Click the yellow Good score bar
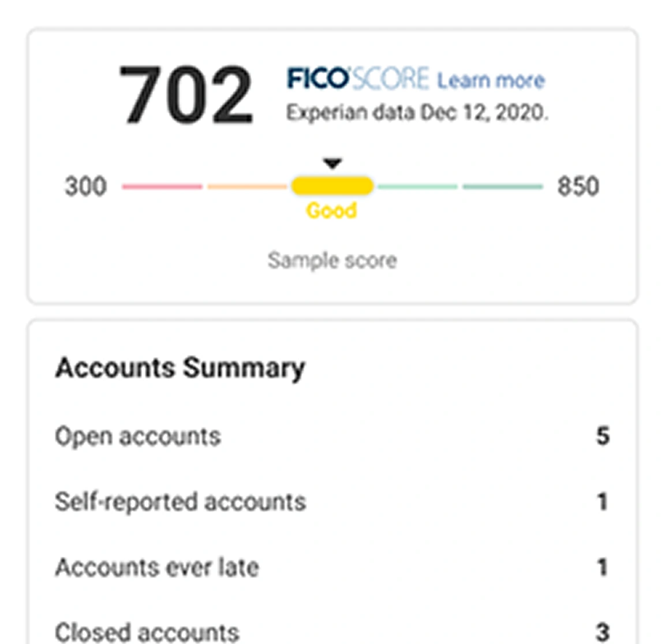This screenshot has width=665, height=644. 332,186
